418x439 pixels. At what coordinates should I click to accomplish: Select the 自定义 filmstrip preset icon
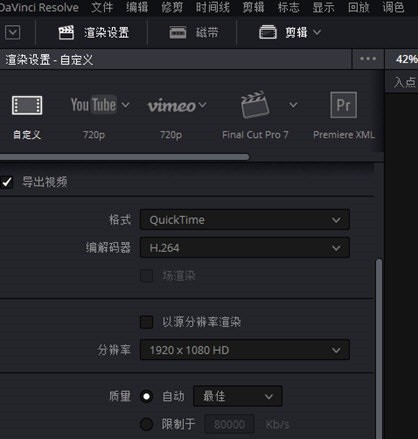coord(27,105)
